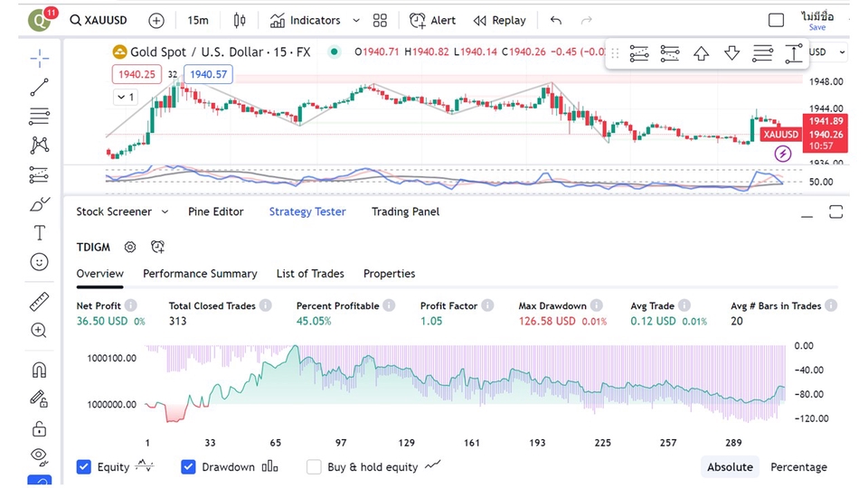The width and height of the screenshot is (868, 488).
Task: Click the vertical measure icon in floating toolbar
Action: [x=793, y=53]
